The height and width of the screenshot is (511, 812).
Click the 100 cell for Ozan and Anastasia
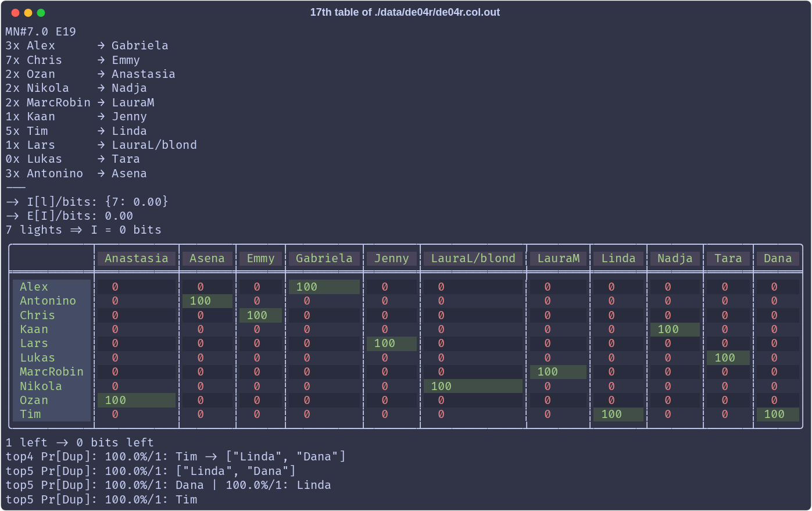tap(137, 400)
